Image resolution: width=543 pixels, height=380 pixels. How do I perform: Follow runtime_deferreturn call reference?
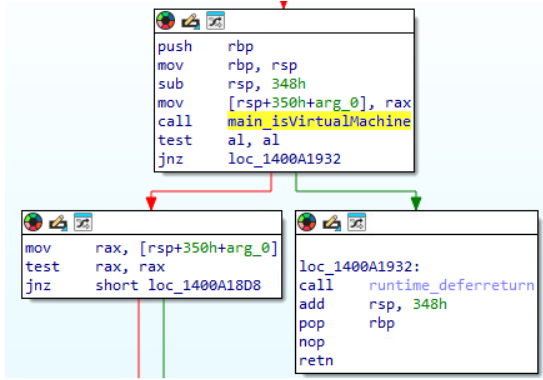452,285
